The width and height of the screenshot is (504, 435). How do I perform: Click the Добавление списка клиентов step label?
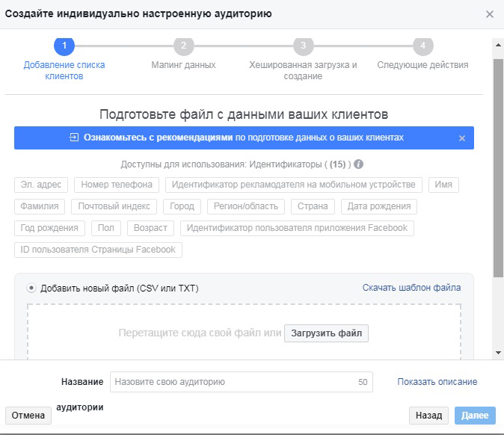point(64,70)
